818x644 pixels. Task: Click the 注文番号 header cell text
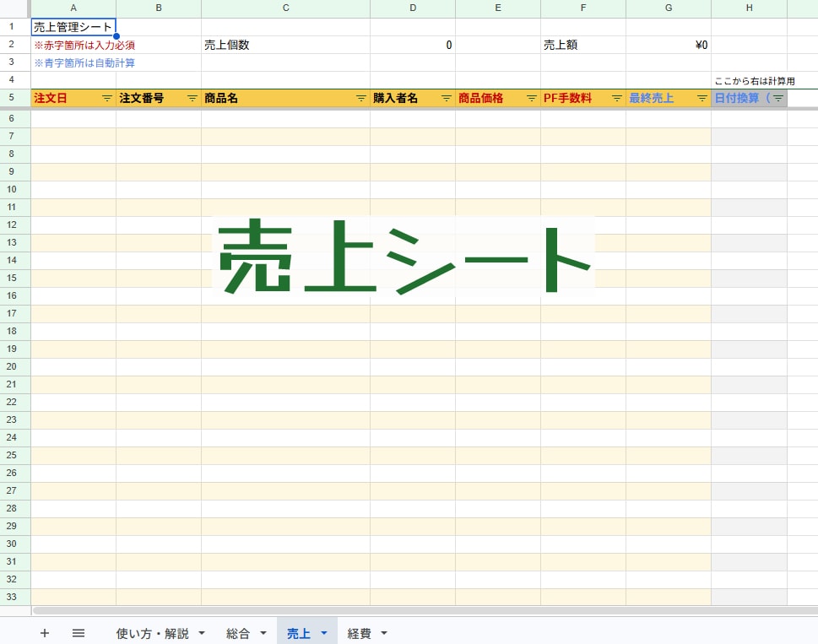pyautogui.click(x=141, y=98)
